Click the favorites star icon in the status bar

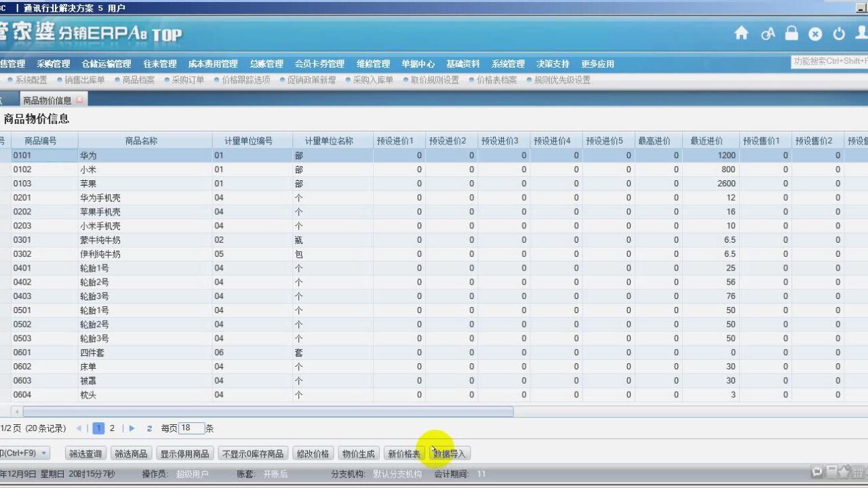[x=844, y=471]
